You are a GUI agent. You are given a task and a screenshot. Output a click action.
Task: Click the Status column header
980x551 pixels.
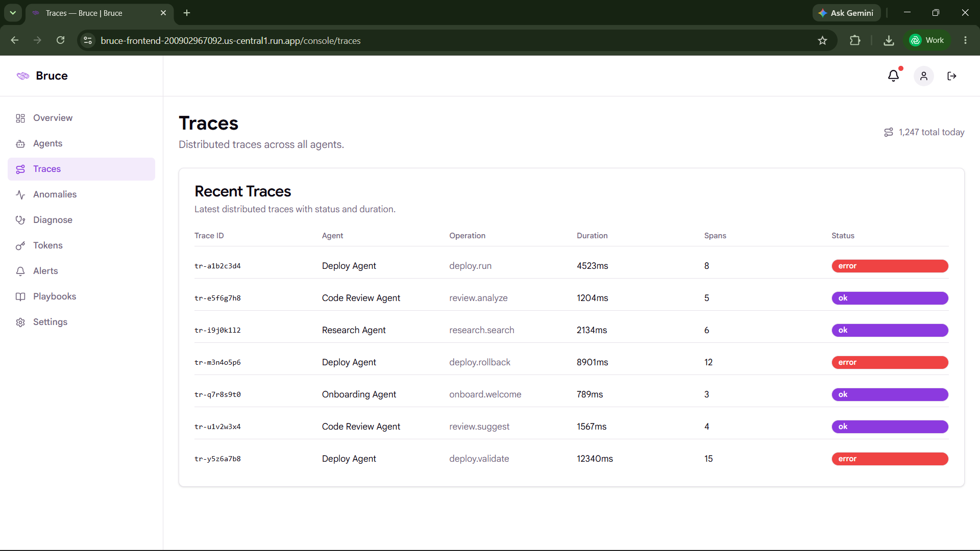[843, 236]
